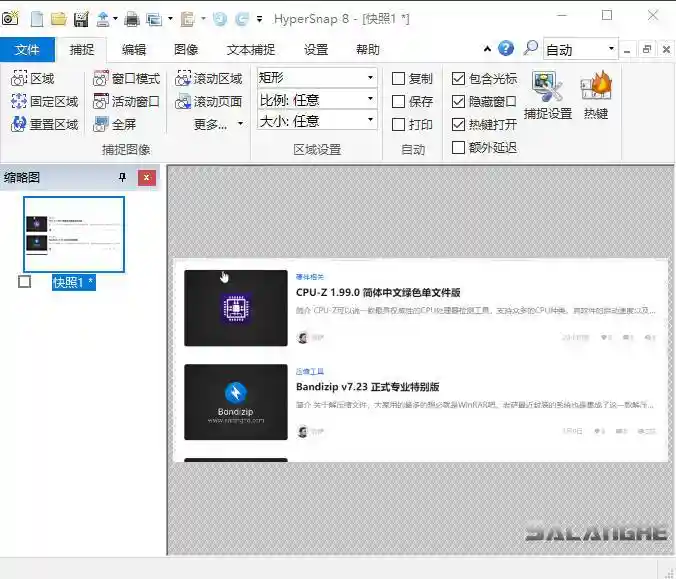Select the 快照1 thumbnail image

(x=74, y=235)
